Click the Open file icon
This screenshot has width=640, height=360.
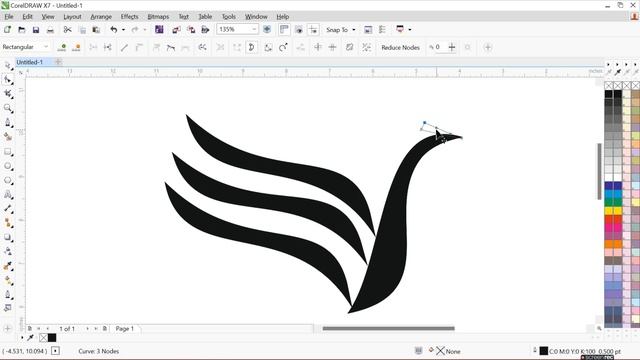tap(22, 30)
